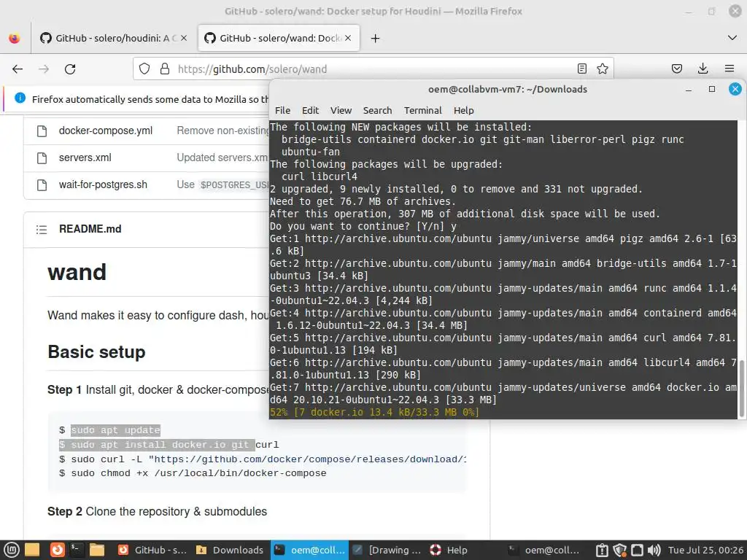The image size is (747, 560).
Task: Click the apt download progress line
Action: (x=374, y=413)
